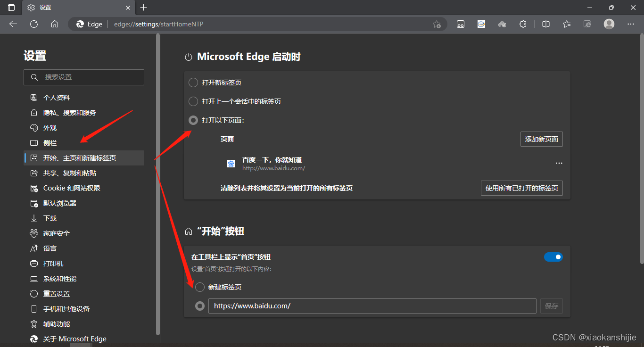The height and width of the screenshot is (347, 644).
Task: Open 手机和其他设备 settings
Action: [x=84, y=309]
